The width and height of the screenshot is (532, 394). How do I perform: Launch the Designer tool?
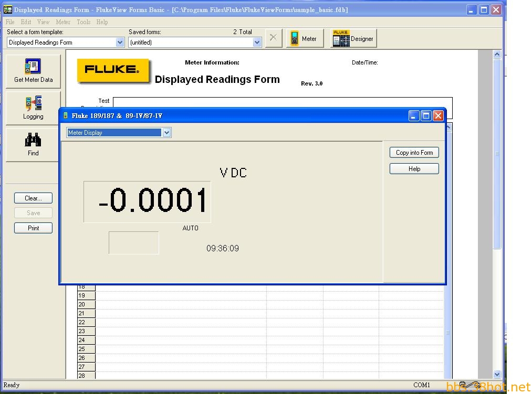click(x=353, y=38)
